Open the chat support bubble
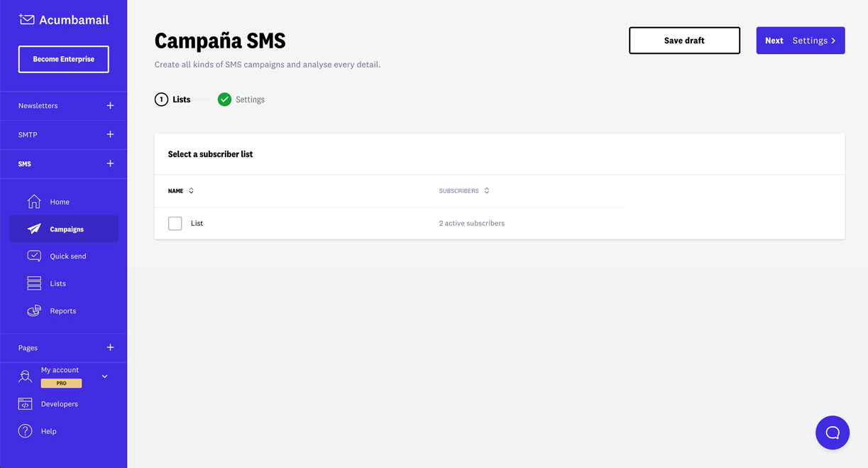Viewport: 868px width, 468px height. coord(833,432)
